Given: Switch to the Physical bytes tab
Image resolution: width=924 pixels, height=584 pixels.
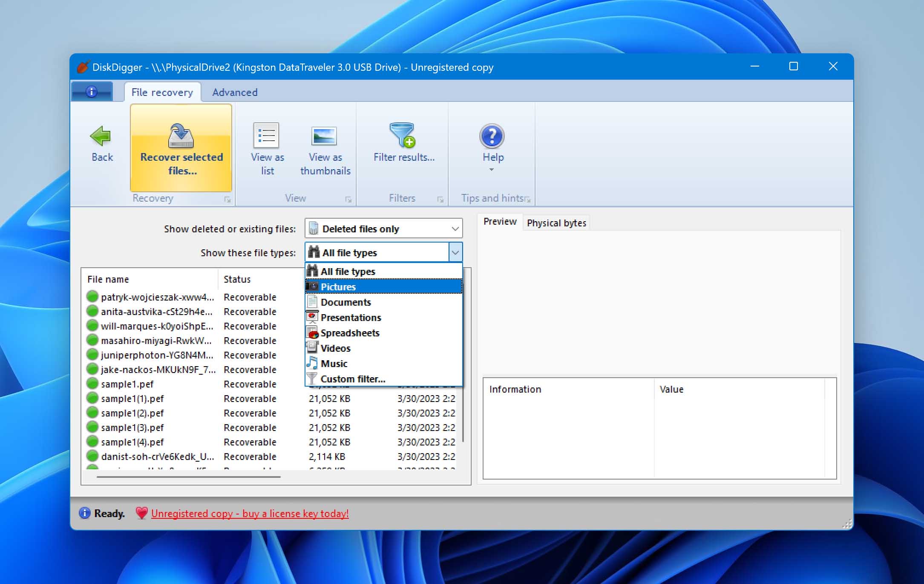Looking at the screenshot, I should (556, 223).
